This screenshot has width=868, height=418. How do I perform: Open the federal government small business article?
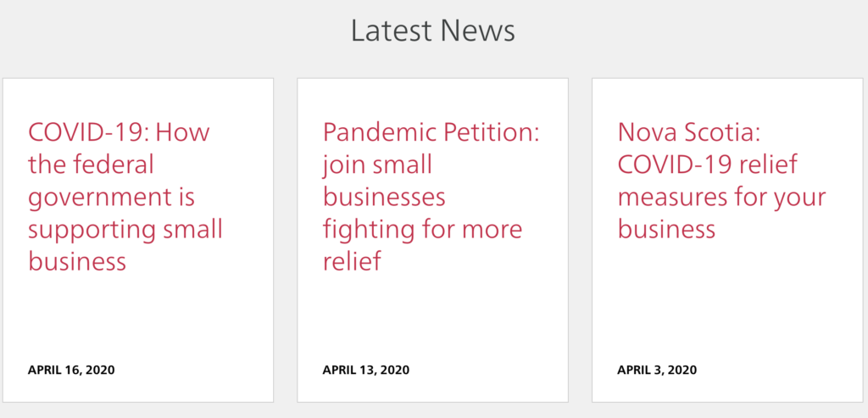(x=125, y=197)
